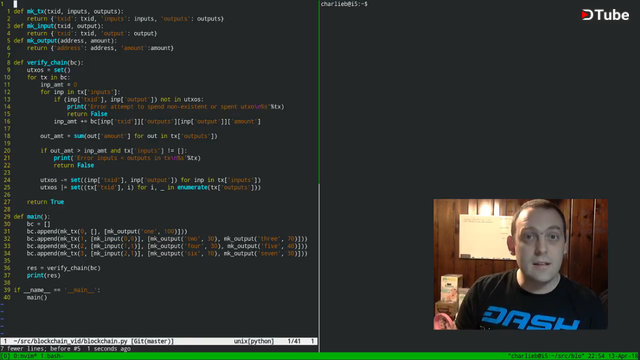
Task: Click the 'inp_amt +=' line
Action: click(x=157, y=122)
